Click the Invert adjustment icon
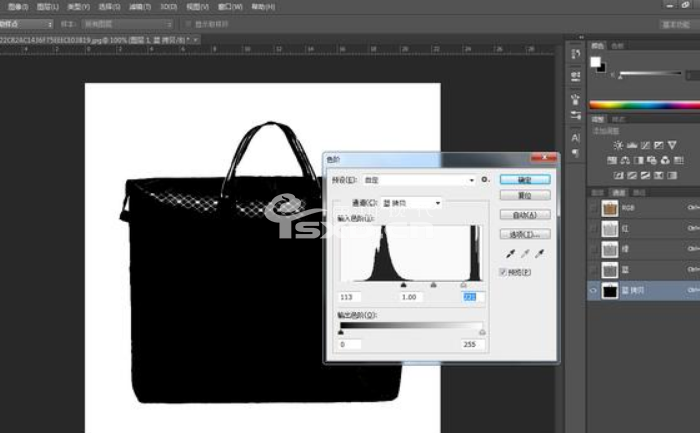Screen dimensions: 700x433 [x=618, y=175]
